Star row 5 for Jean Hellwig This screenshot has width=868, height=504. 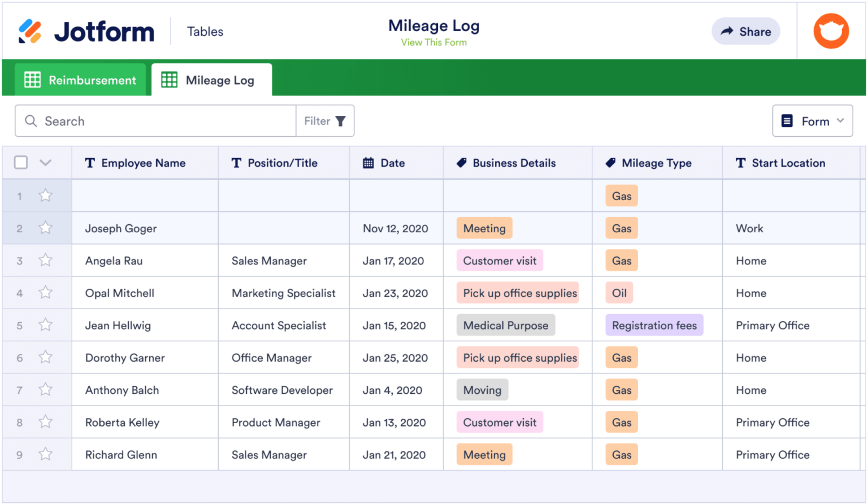(45, 325)
